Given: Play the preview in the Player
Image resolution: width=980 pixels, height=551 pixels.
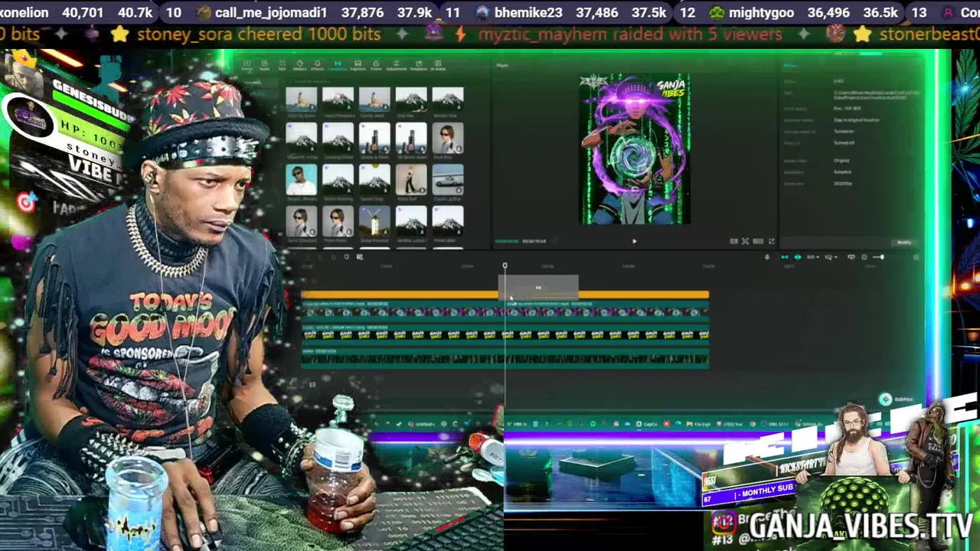Looking at the screenshot, I should coord(634,241).
